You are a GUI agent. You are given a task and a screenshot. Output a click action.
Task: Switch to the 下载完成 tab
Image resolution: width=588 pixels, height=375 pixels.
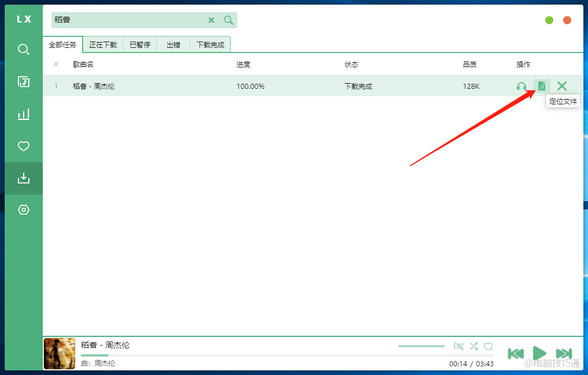tap(210, 44)
